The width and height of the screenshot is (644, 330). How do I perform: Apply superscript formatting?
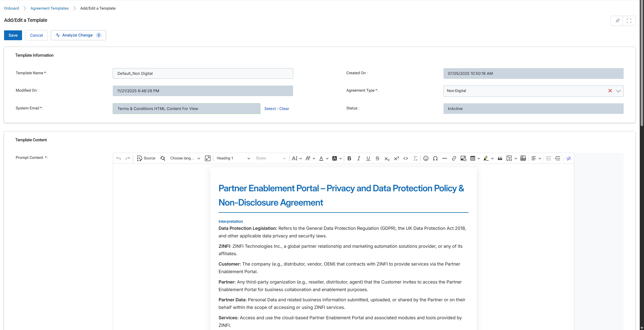pos(396,158)
